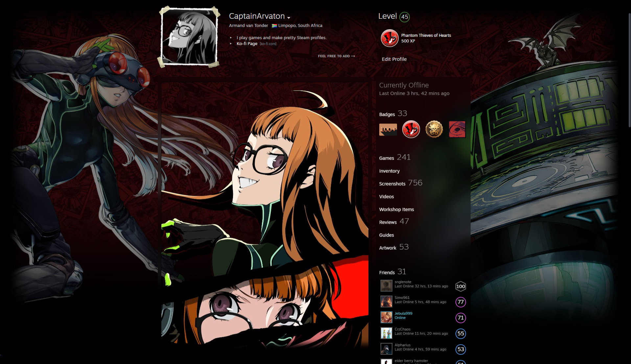The image size is (631, 364).
Task: Open the Simo961 friend name
Action: tap(402, 298)
